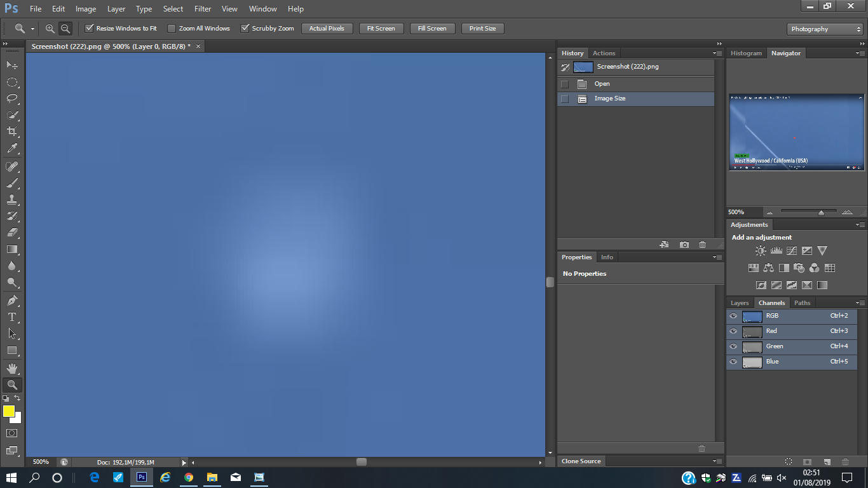Screen dimensions: 868x488
Task: Disable Resize Windows to Fit checkbox
Action: pos(90,29)
